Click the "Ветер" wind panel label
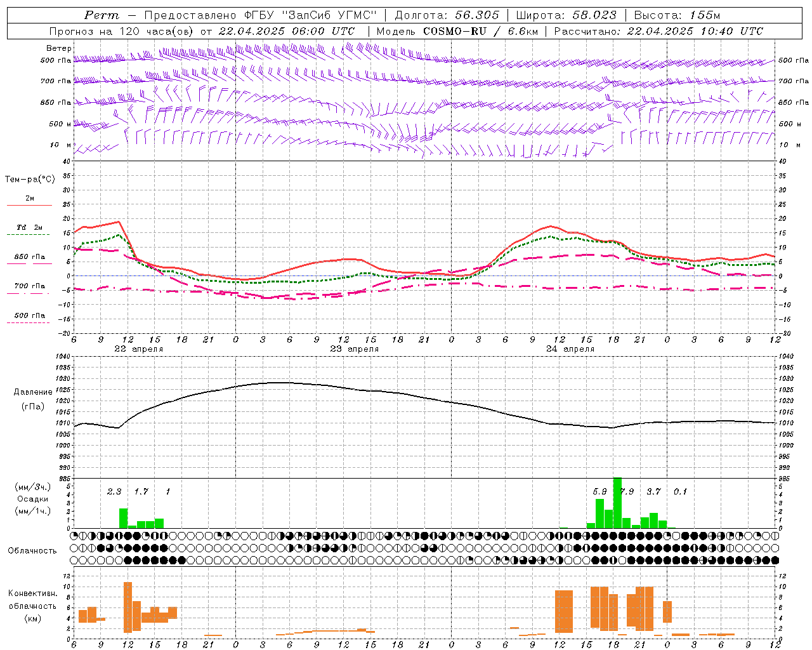 click(x=59, y=48)
